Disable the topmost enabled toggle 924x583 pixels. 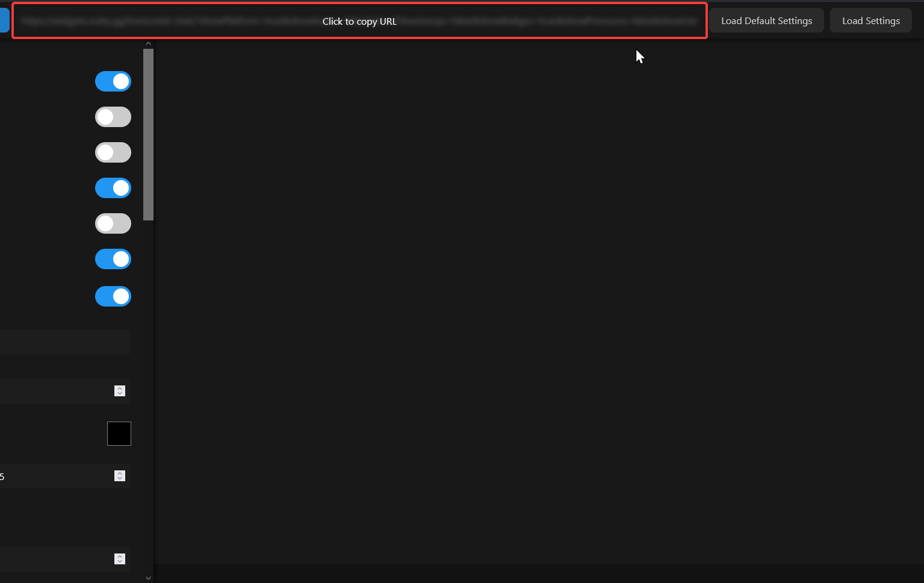pyautogui.click(x=113, y=81)
